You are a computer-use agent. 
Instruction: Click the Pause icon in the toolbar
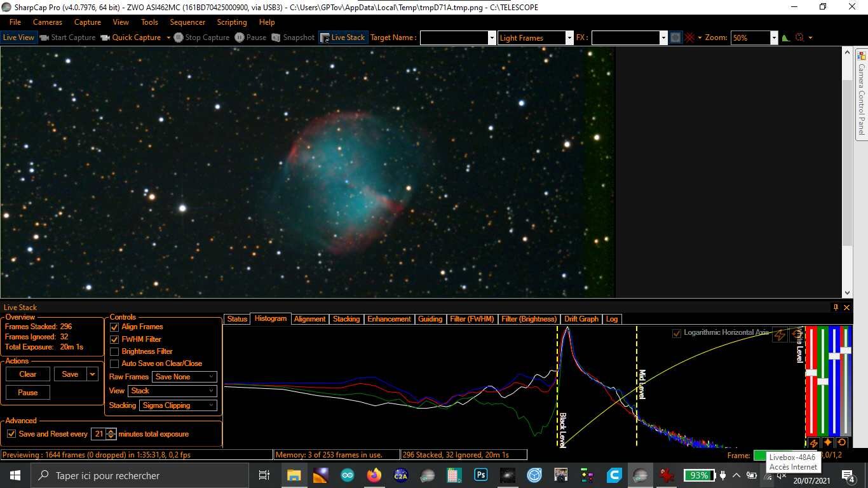240,37
